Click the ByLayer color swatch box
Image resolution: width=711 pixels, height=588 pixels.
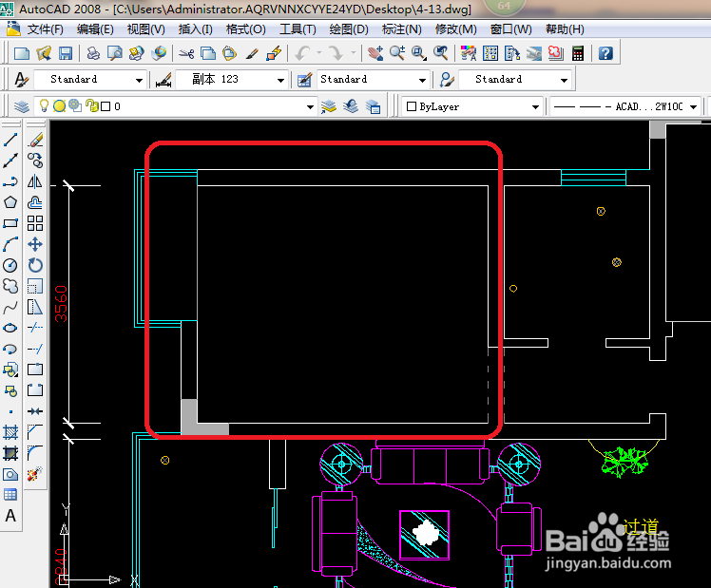coord(412,106)
